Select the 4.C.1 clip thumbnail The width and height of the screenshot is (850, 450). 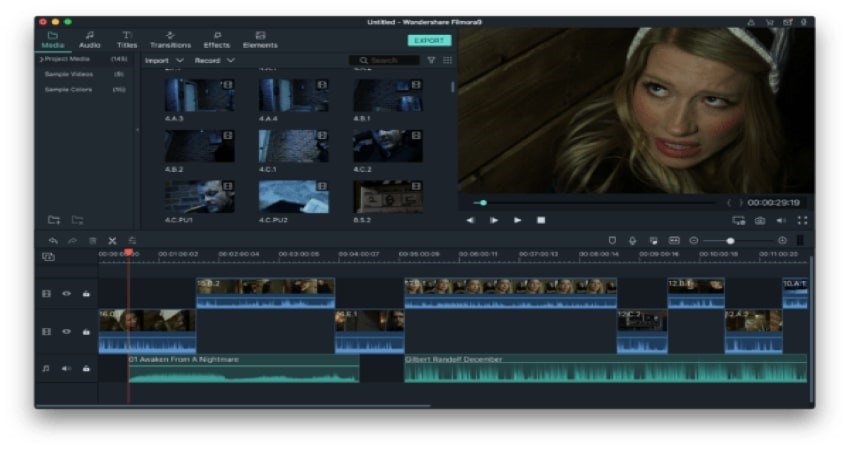[293, 146]
